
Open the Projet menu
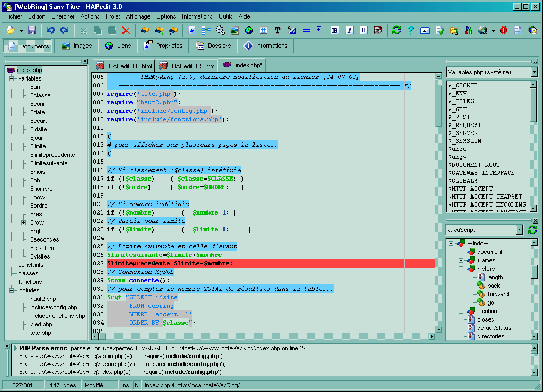pyautogui.click(x=112, y=16)
